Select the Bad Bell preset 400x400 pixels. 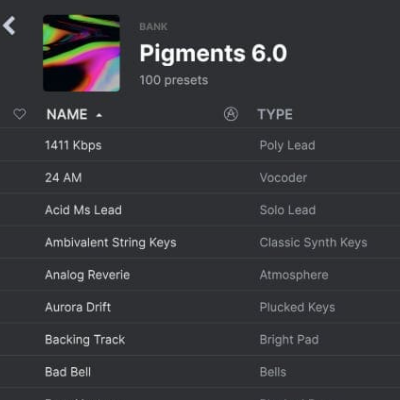coord(200,372)
